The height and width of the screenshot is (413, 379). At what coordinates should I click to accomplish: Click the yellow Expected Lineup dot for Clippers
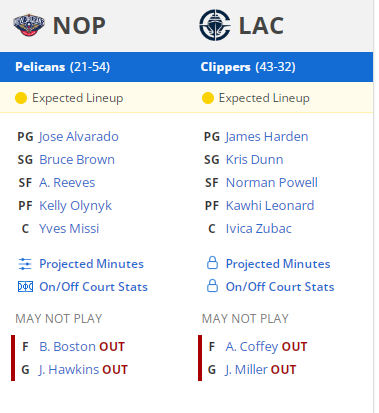click(x=208, y=98)
